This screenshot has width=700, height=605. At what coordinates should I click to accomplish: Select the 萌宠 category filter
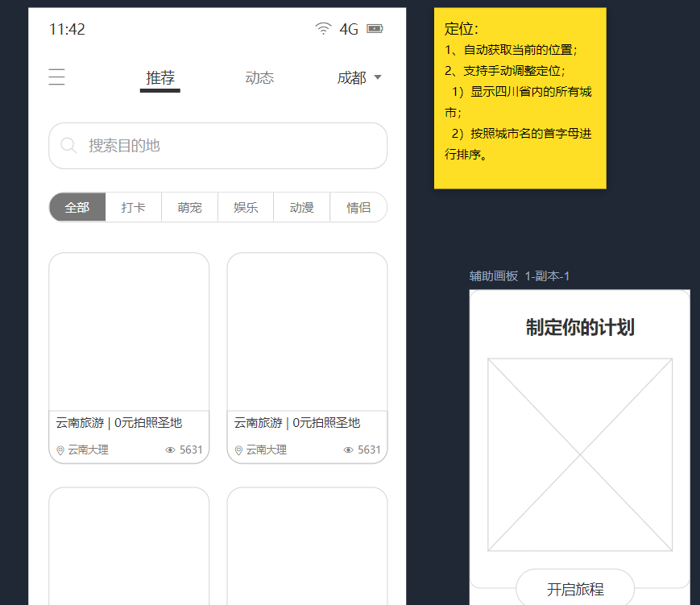190,207
